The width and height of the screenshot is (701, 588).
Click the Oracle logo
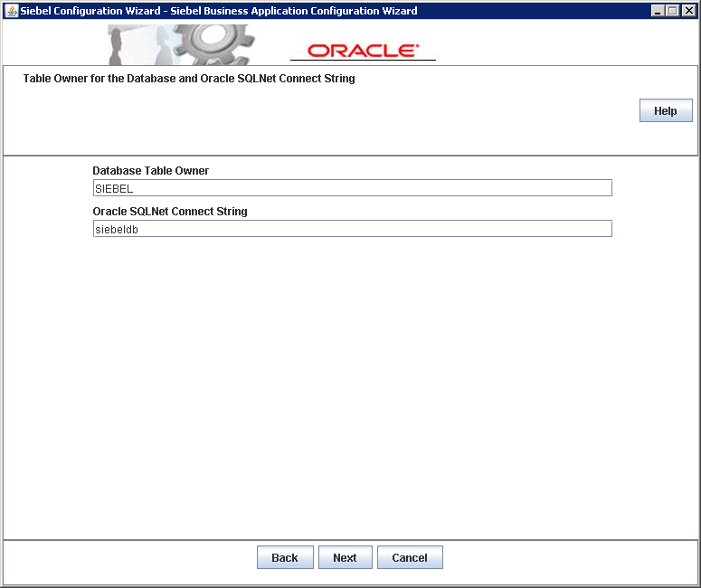point(363,51)
